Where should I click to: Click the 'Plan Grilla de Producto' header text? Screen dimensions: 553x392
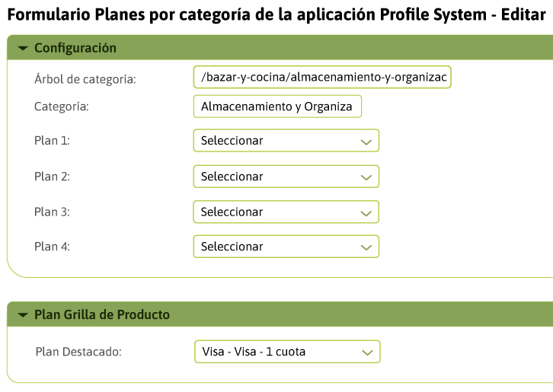[x=102, y=314]
